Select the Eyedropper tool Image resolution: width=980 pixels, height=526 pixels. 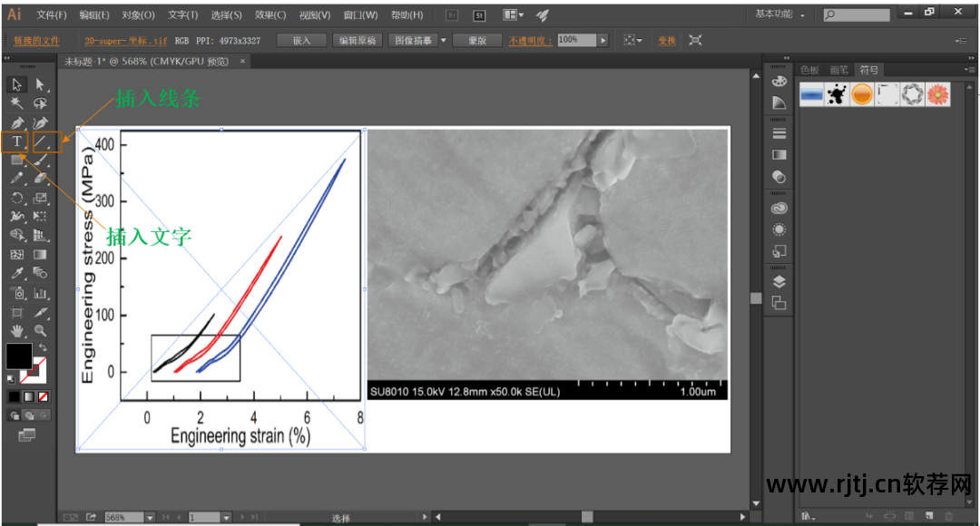(x=16, y=273)
